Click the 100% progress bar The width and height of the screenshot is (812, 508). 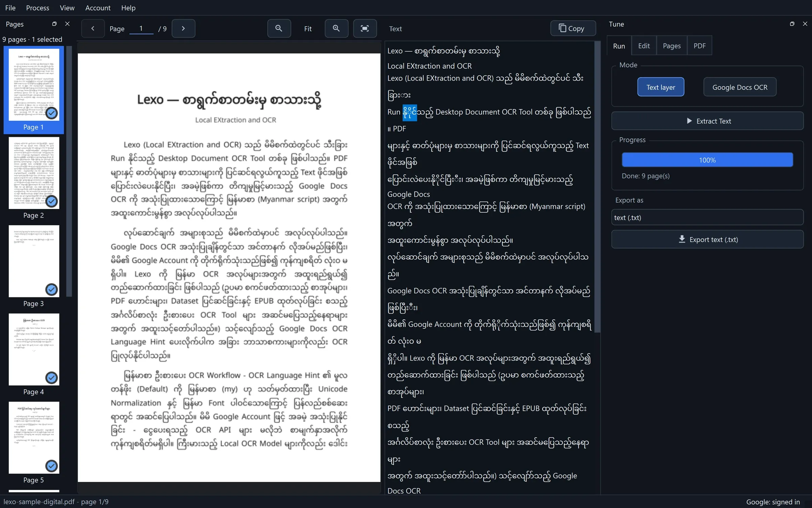point(707,160)
